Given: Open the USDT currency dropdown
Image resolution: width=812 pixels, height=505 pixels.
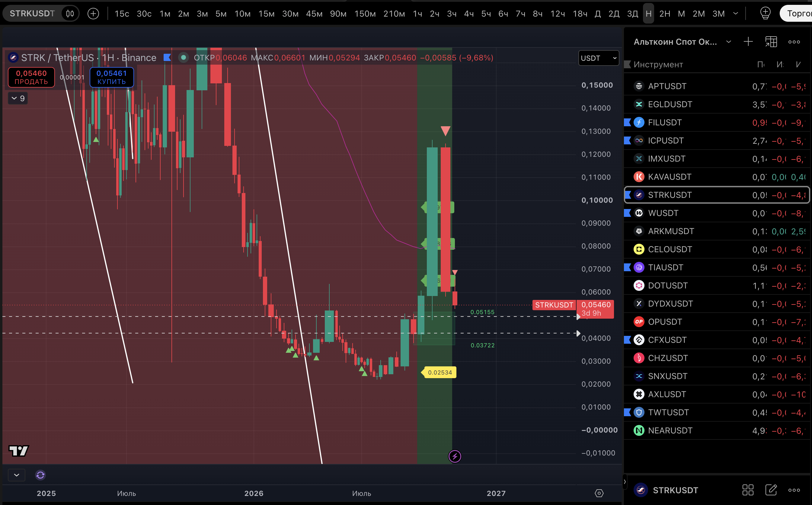Looking at the screenshot, I should point(599,58).
